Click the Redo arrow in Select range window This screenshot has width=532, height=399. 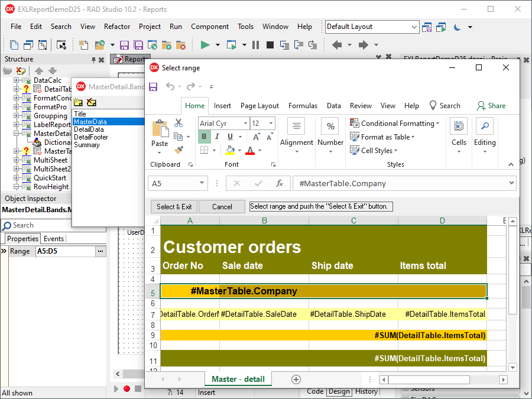(191, 86)
